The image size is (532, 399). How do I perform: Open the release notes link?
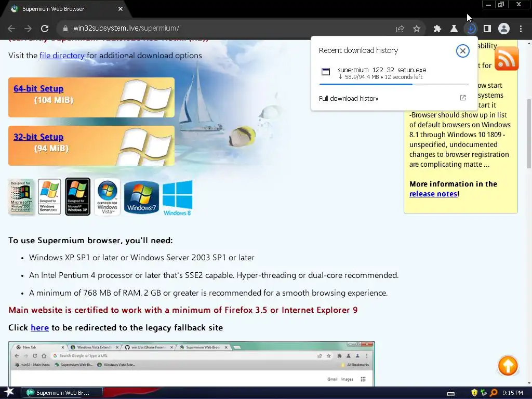pos(433,194)
